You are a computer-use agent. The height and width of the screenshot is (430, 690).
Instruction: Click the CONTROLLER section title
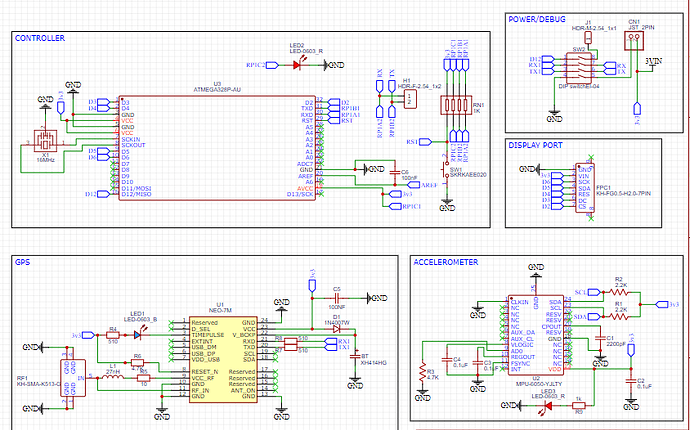coord(40,38)
